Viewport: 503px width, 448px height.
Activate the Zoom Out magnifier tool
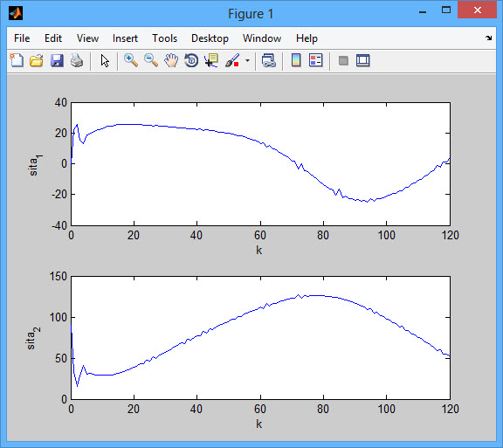tap(151, 60)
